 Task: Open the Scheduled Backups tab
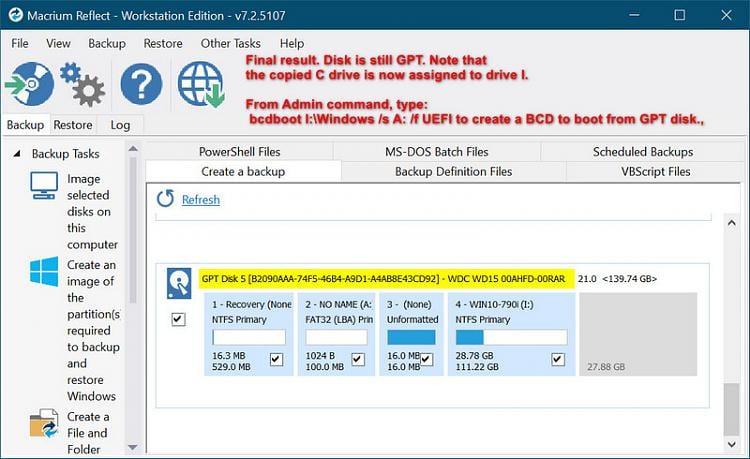click(x=643, y=152)
